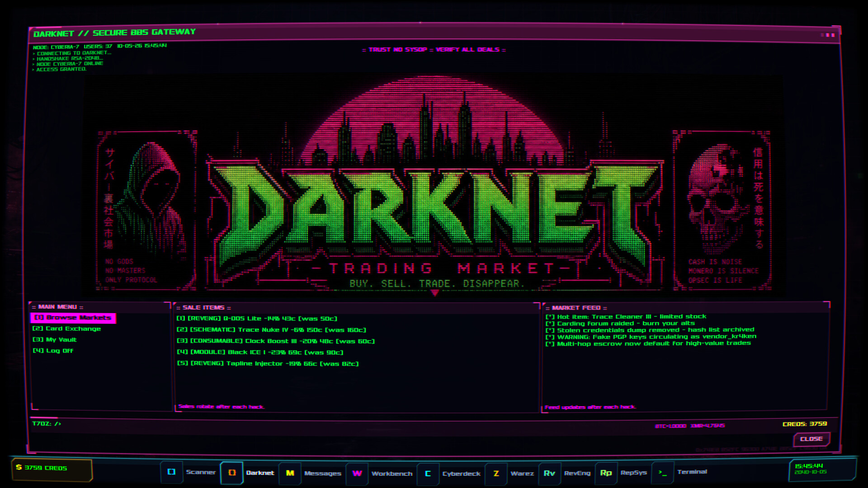Pick sale item Clock Boost III

click(x=276, y=341)
